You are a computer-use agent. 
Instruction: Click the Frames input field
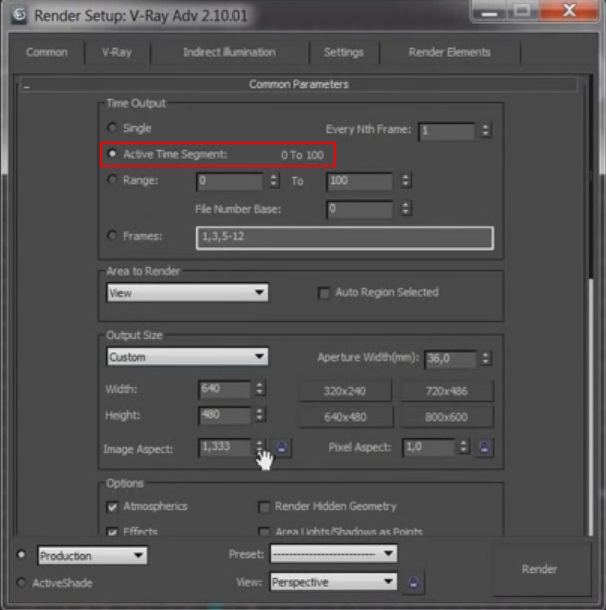pyautogui.click(x=345, y=237)
